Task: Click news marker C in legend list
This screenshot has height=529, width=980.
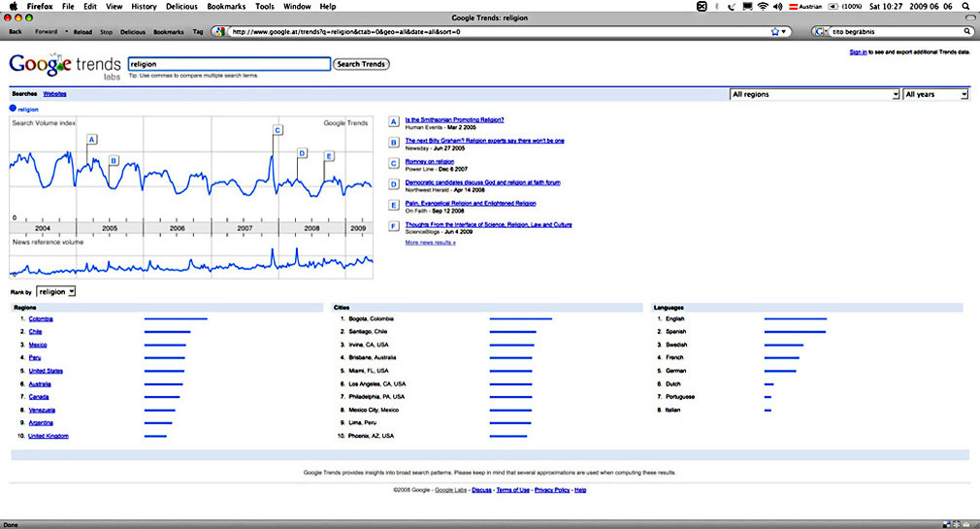Action: click(x=394, y=163)
